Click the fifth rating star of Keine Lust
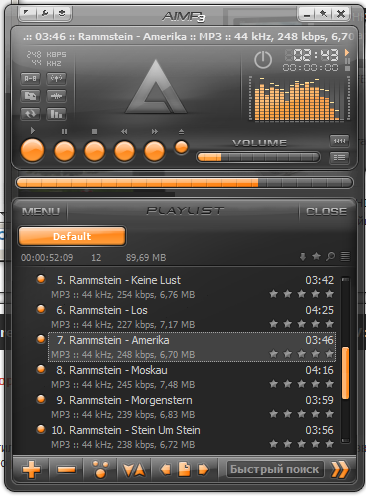This screenshot has height=496, width=366. click(330, 294)
